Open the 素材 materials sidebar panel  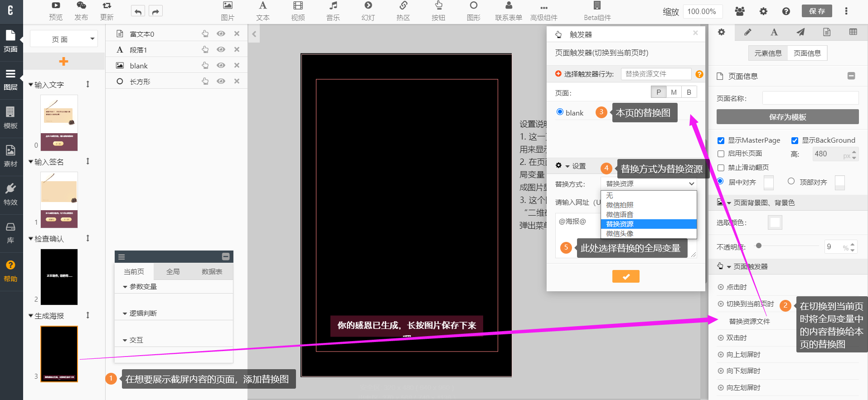tap(10, 155)
